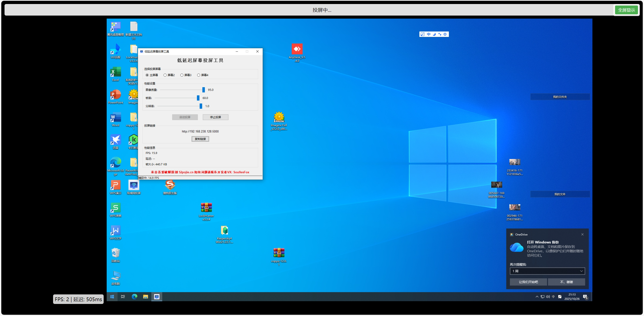
Task: Select the 主屏幕 radio button
Action: click(147, 75)
